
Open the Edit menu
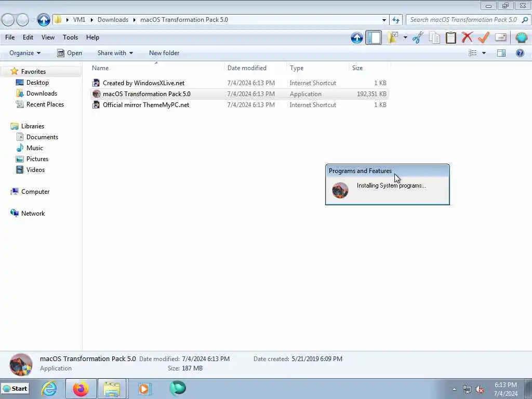[28, 37]
